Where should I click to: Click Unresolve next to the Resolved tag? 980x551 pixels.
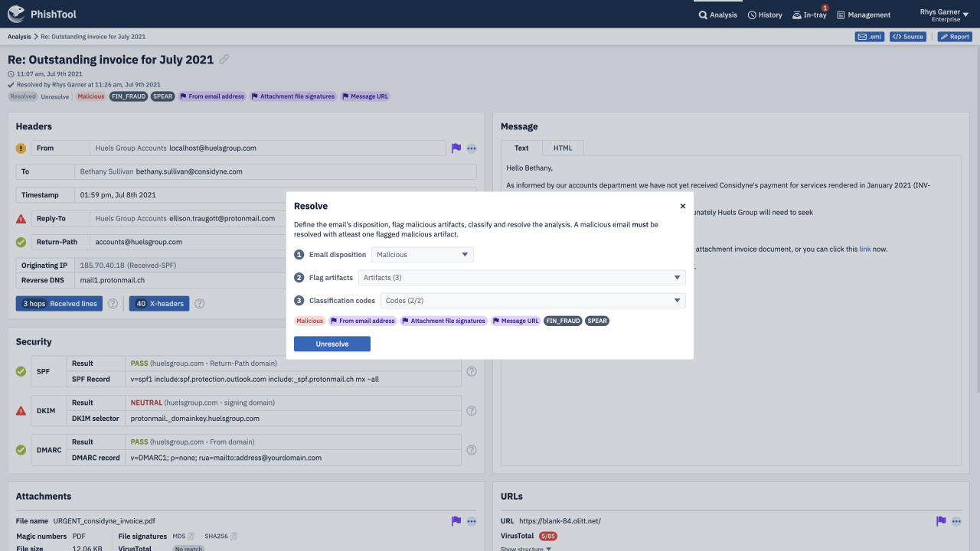54,96
